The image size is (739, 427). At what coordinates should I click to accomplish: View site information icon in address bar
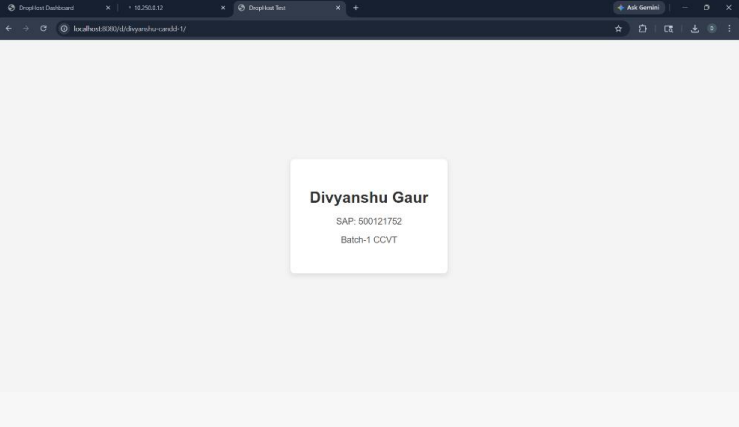64,29
